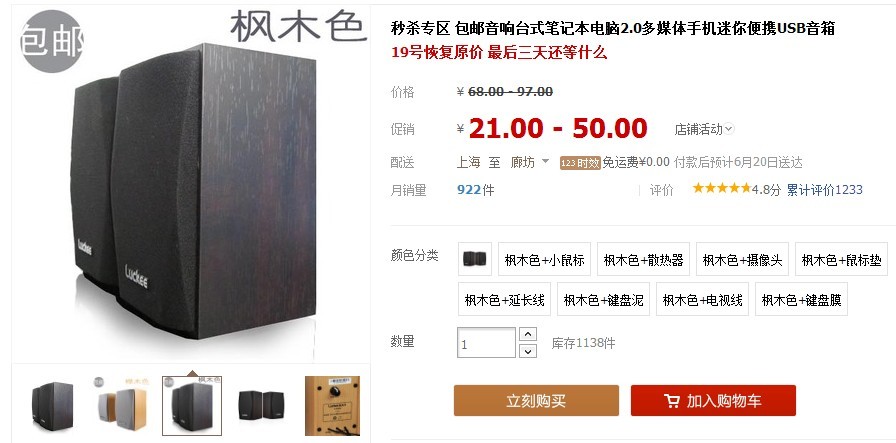The height and width of the screenshot is (443, 896).
Task: Choose the 枫木色+散热器 option
Action: 643,260
